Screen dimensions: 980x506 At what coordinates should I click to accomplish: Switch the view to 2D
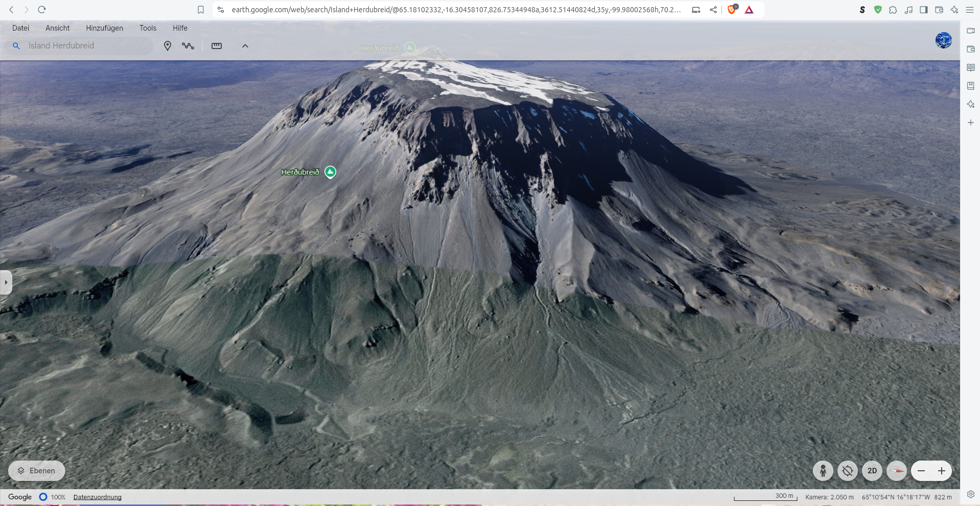point(872,471)
